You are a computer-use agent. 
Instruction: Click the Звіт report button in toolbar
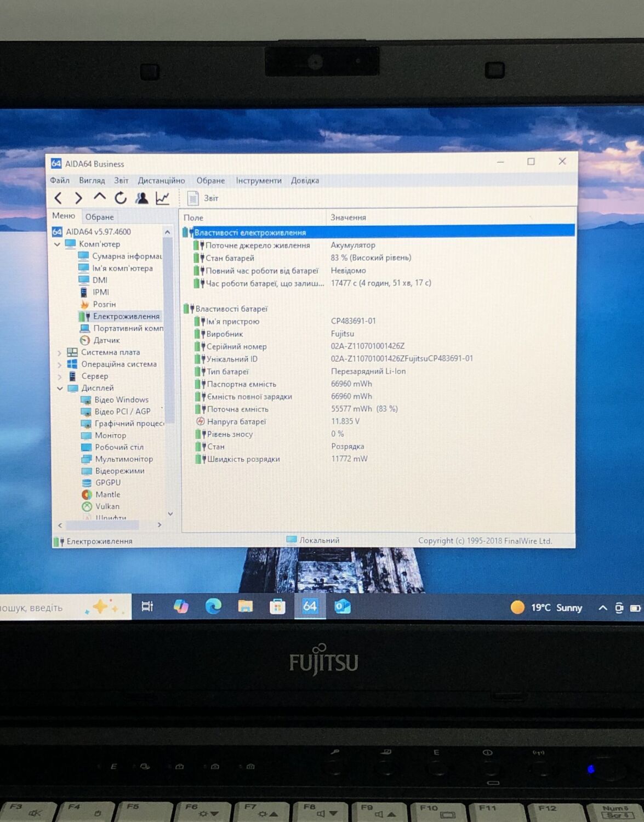[x=203, y=198]
